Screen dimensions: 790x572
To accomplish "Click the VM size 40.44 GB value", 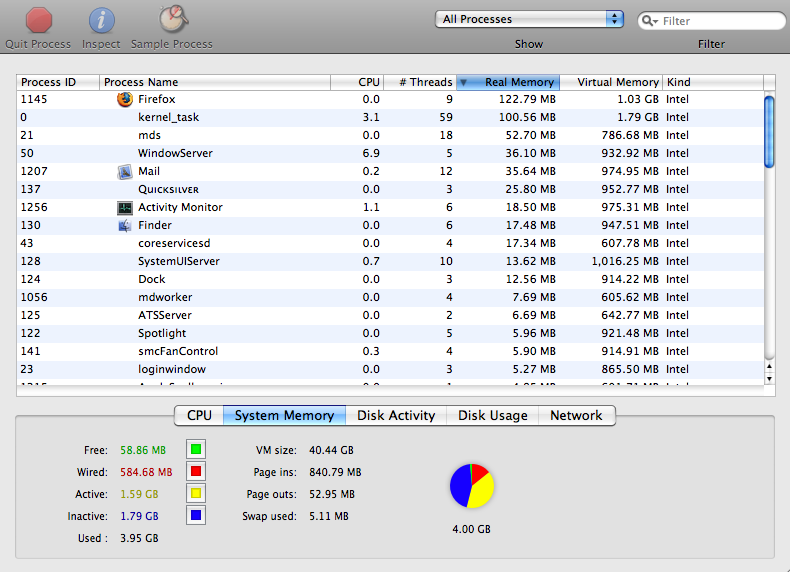I will pyautogui.click(x=332, y=450).
